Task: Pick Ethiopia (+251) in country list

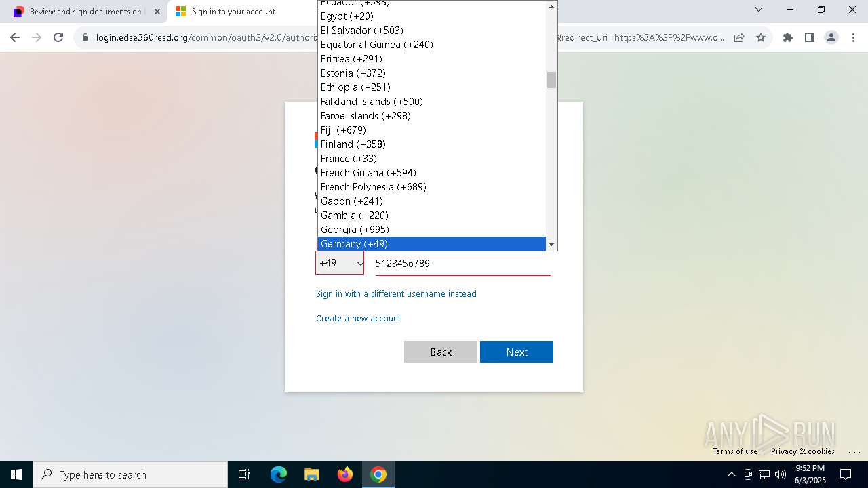Action: 432,87
